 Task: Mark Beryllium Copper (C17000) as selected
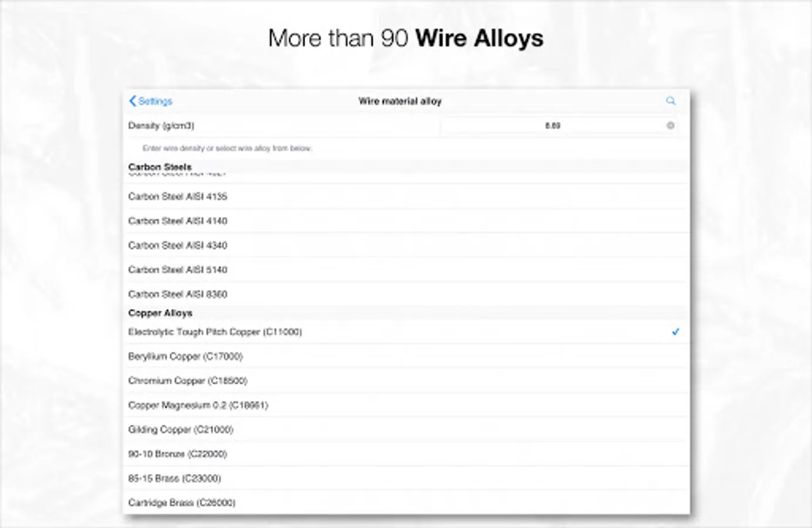(185, 356)
